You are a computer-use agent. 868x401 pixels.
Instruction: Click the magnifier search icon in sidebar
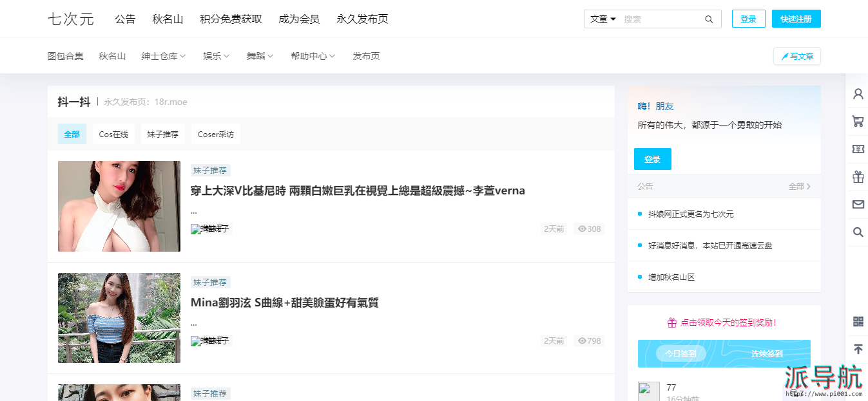858,232
